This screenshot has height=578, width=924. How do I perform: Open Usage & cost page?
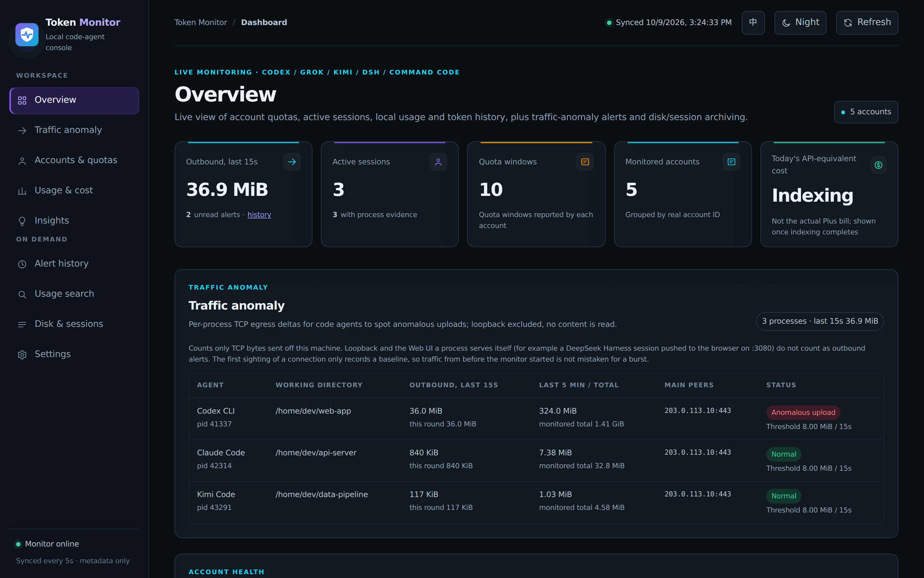point(74,191)
